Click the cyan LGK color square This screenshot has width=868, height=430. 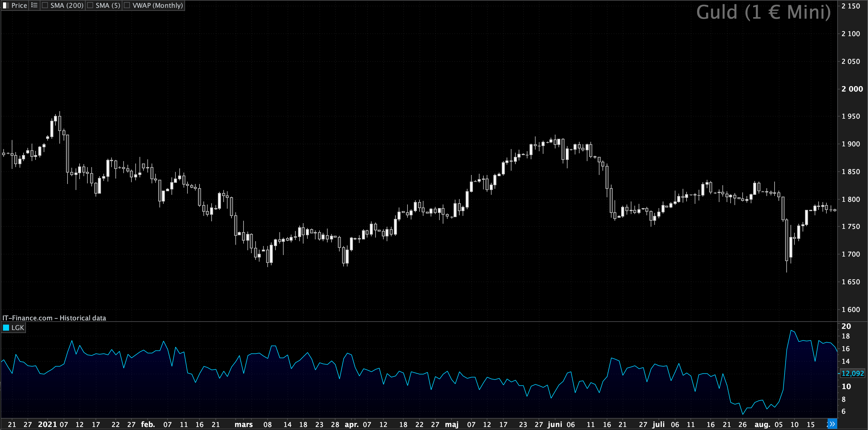point(6,328)
